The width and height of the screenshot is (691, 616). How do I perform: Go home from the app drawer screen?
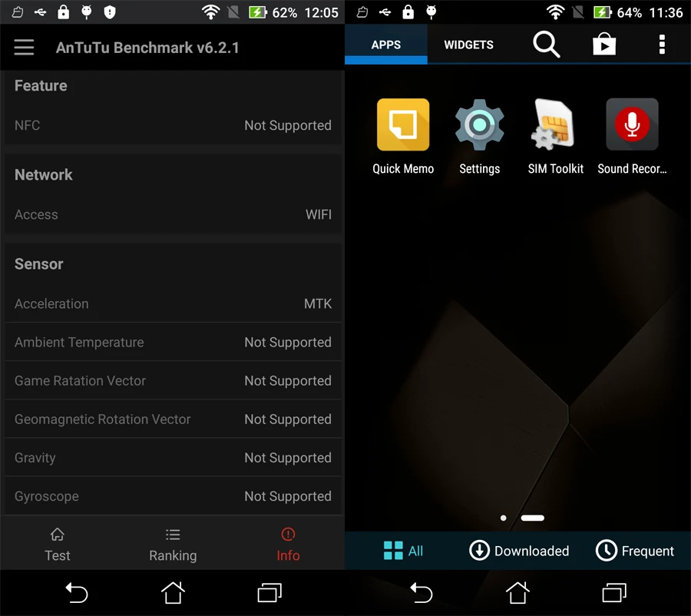(517, 593)
